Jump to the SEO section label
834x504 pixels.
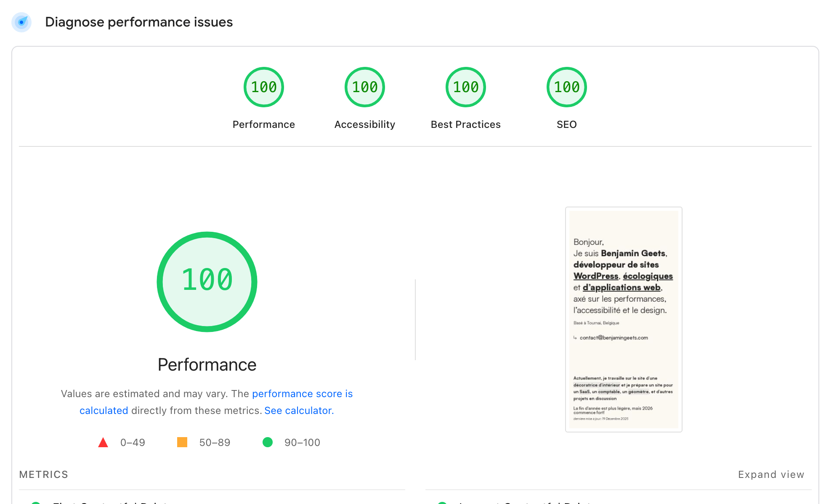tap(566, 124)
